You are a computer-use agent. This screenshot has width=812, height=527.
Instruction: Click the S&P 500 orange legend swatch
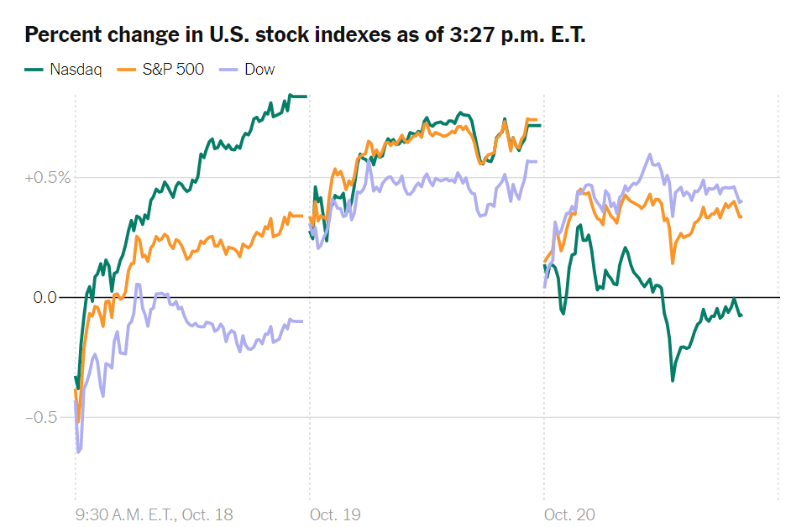(126, 70)
